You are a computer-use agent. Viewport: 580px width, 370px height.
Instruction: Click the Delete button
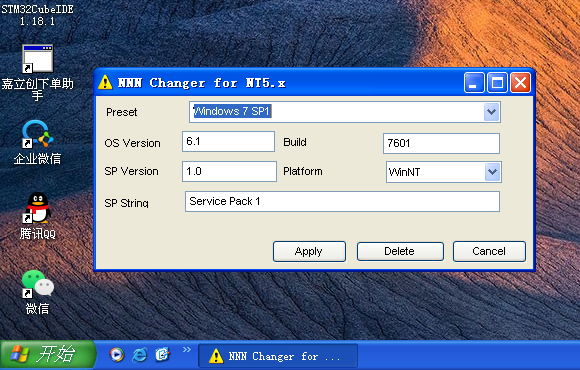pos(400,251)
